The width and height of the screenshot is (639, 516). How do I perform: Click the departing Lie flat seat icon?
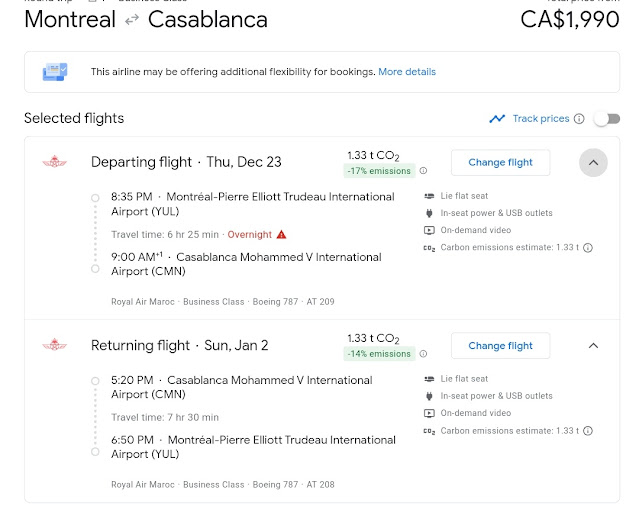(x=429, y=196)
